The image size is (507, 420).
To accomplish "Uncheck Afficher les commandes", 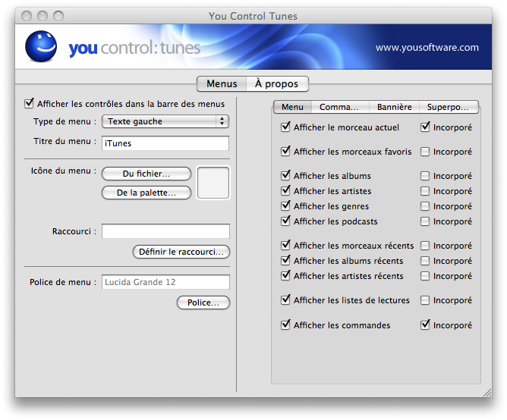I will (x=285, y=324).
